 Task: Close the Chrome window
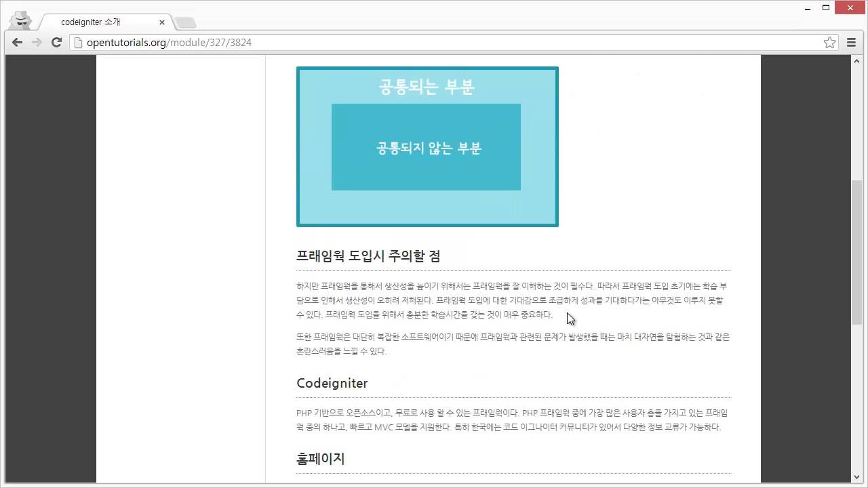850,7
